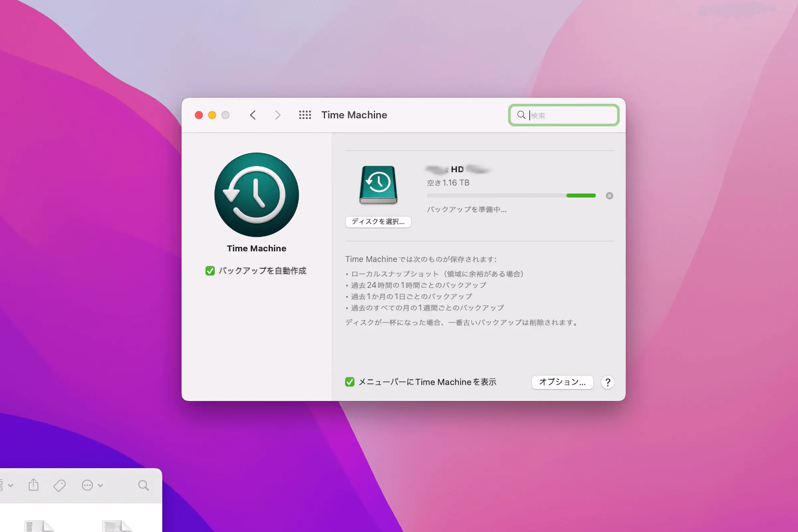Click the forward chevron in the toolbar
Image resolution: width=798 pixels, height=532 pixels.
click(x=278, y=115)
